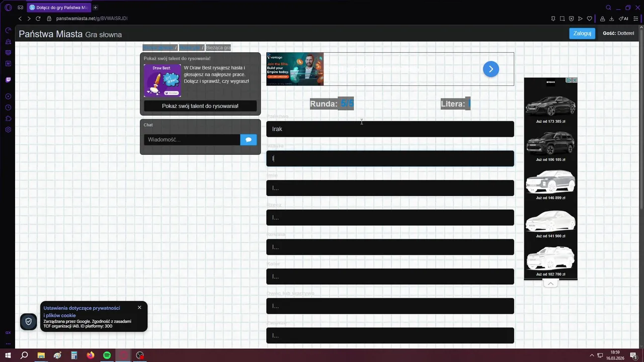Open the sidebar player icon

click(8, 96)
